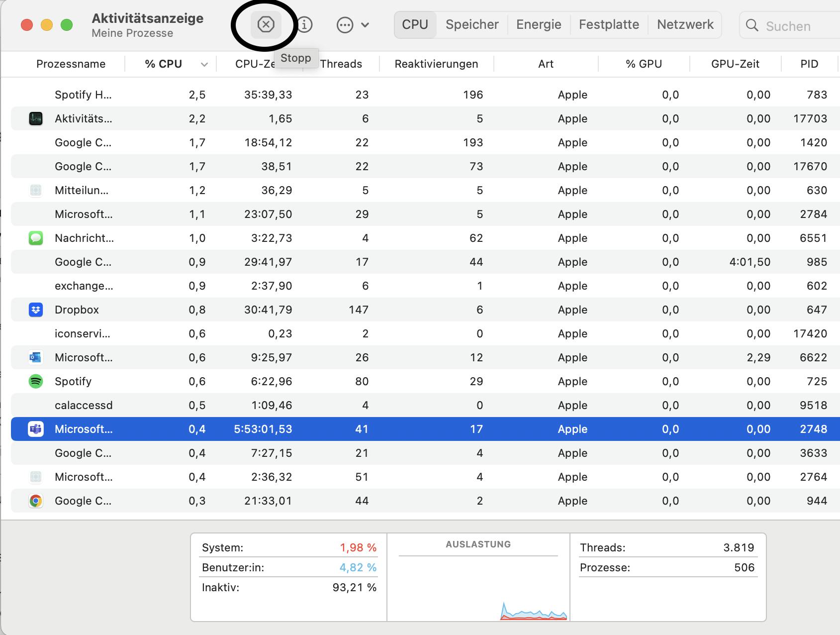Click GPU time value 4:01,50
Viewport: 840px width, 635px height.
pos(749,262)
